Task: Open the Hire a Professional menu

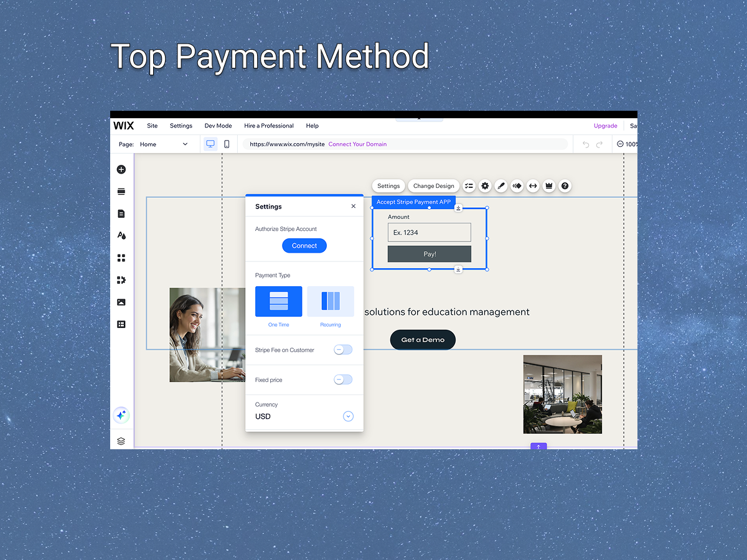Action: tap(269, 126)
